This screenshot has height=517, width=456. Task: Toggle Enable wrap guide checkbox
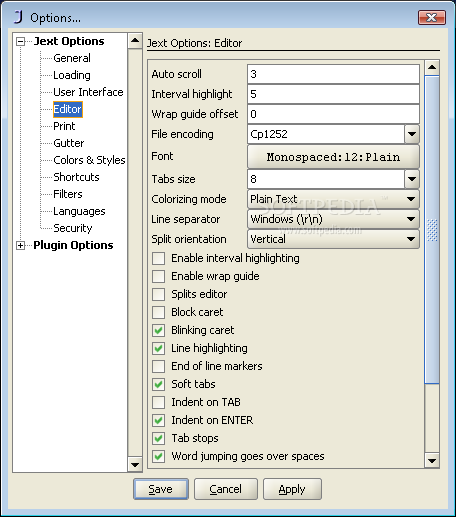pyautogui.click(x=158, y=277)
